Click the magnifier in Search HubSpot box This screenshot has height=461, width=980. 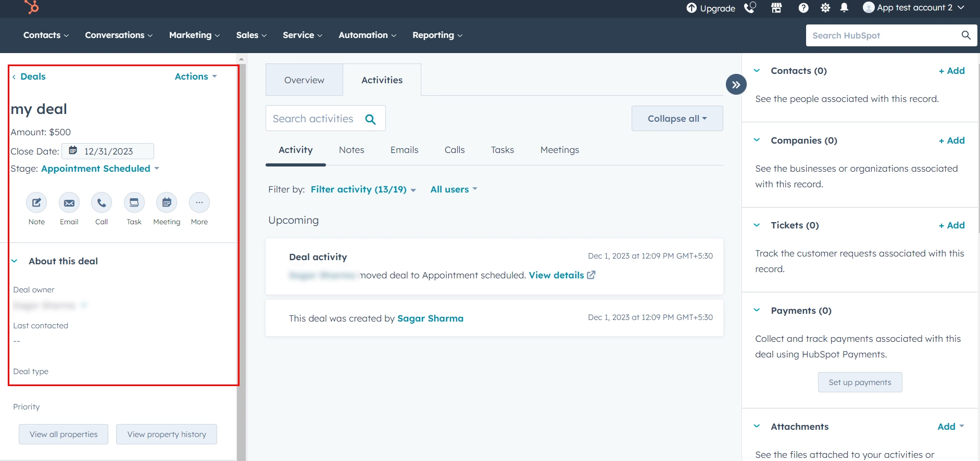click(x=966, y=35)
